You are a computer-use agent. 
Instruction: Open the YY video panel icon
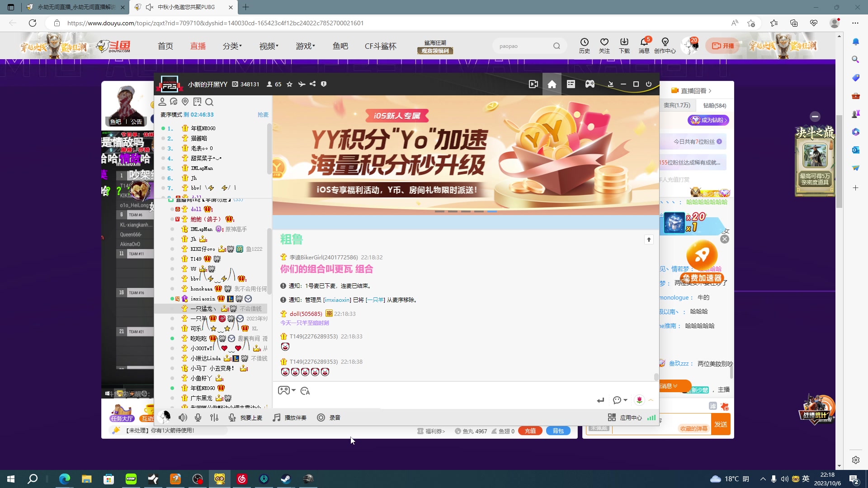point(533,84)
